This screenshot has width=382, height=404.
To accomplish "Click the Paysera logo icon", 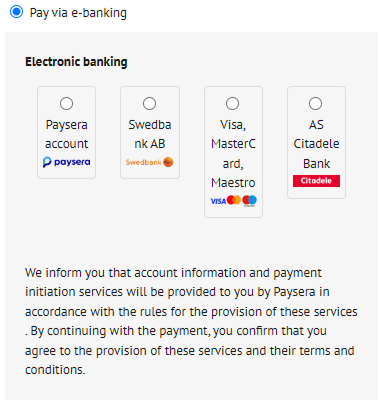I will 67,162.
